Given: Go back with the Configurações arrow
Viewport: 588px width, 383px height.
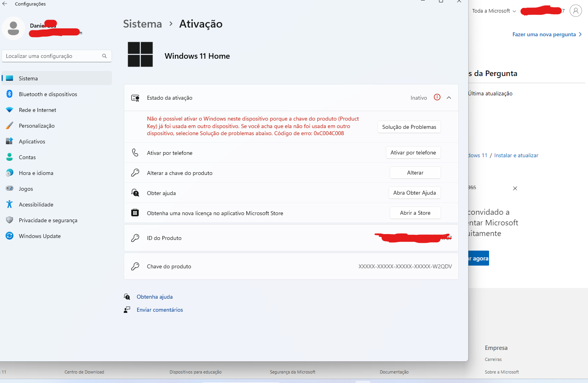Looking at the screenshot, I should (5, 4).
